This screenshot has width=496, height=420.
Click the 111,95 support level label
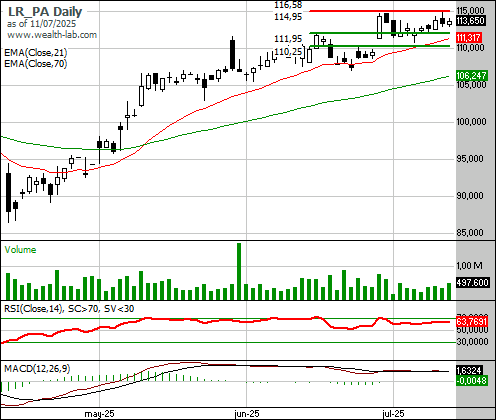pyautogui.click(x=288, y=39)
